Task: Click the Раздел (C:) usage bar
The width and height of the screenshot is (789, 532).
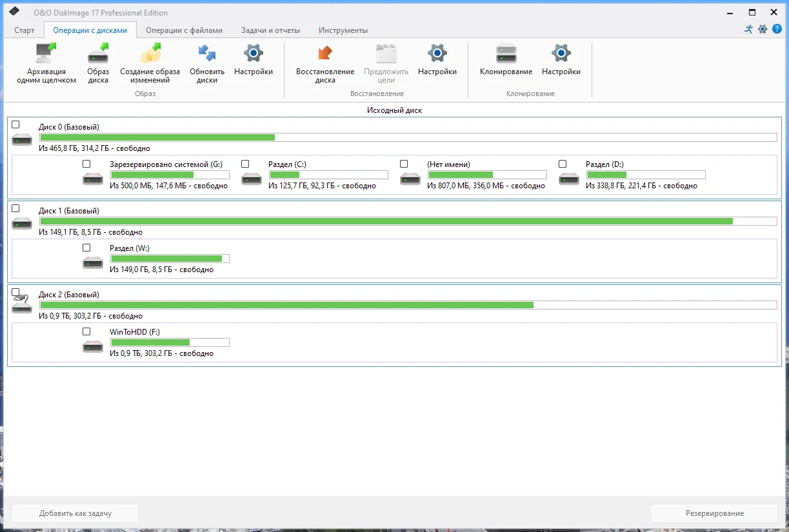Action: coord(328,175)
